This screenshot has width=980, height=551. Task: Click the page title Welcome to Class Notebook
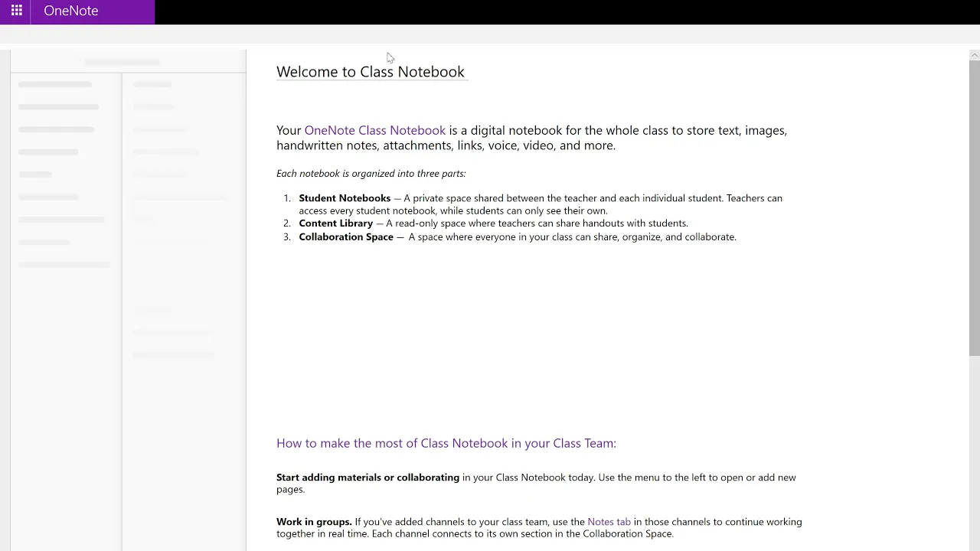(x=371, y=72)
